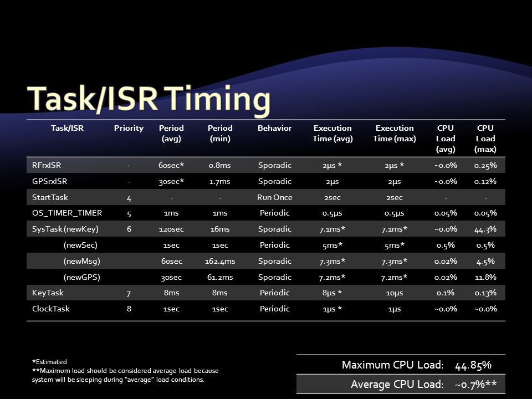The height and width of the screenshot is (399, 532).
Task: Click priority '8' in ClockTask row
Action: (129, 309)
